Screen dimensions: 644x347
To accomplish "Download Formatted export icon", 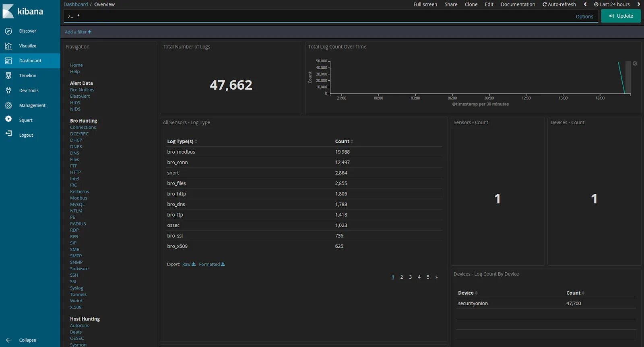I will (x=223, y=264).
